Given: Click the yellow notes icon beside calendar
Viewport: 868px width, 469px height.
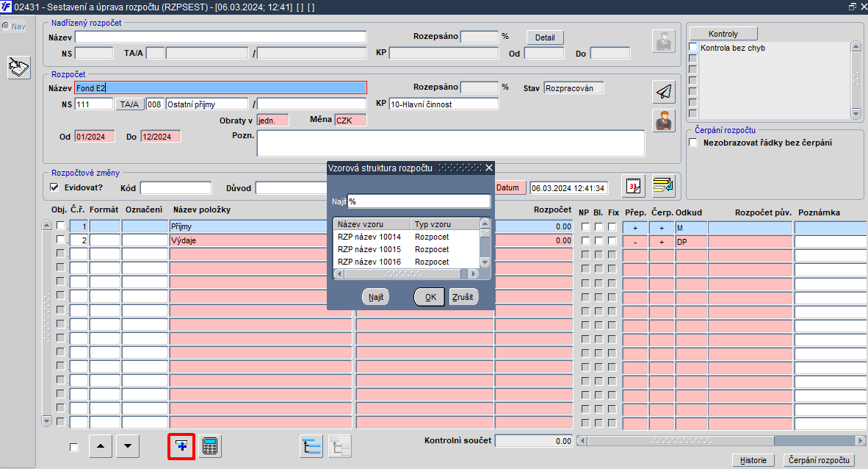Looking at the screenshot, I should (662, 186).
